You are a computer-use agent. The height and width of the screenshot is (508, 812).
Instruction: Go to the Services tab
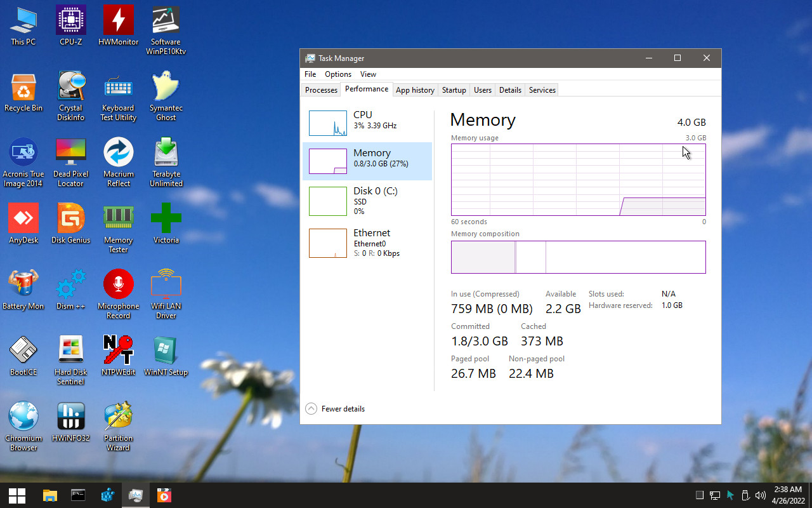542,90
